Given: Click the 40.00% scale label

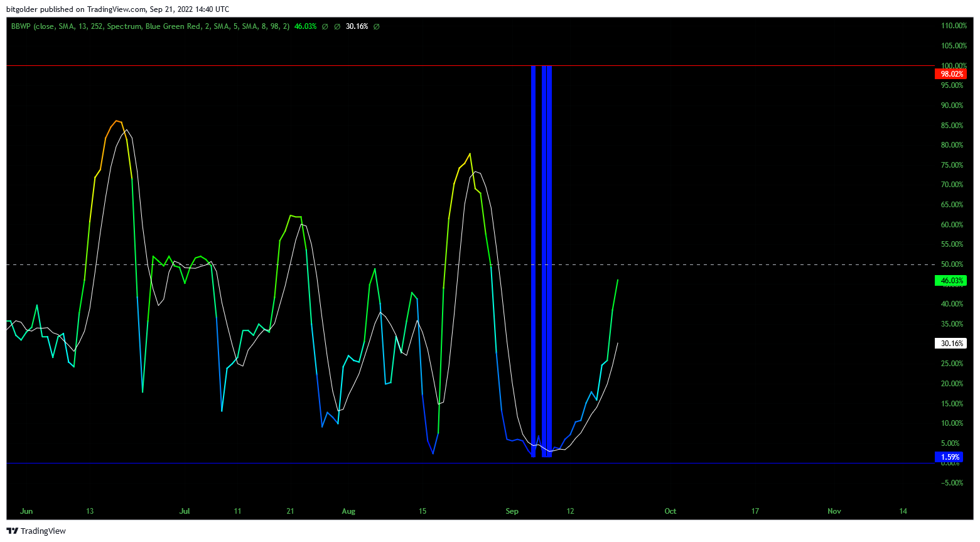Looking at the screenshot, I should (952, 304).
